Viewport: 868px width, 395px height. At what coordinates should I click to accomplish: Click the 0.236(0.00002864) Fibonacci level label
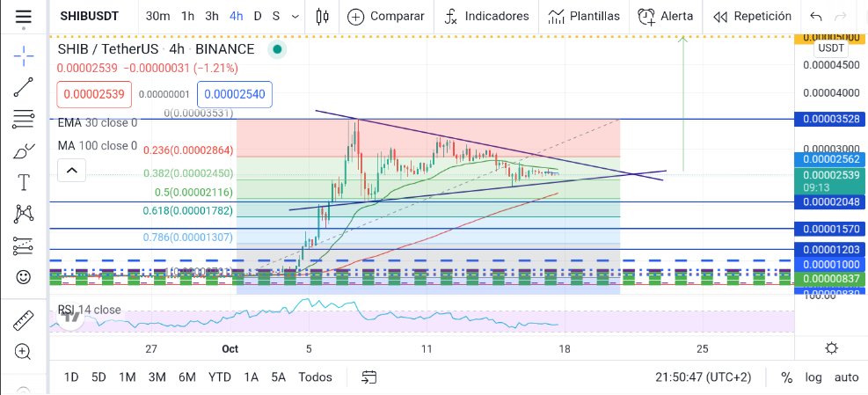(188, 150)
